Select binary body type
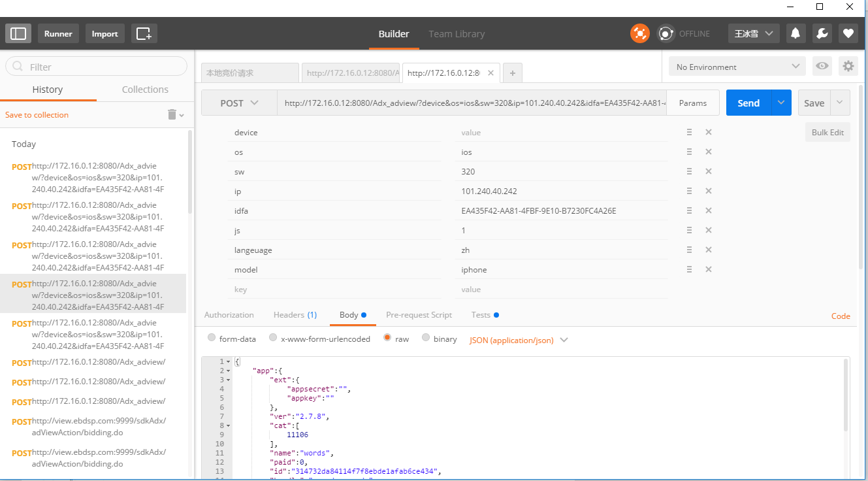The height and width of the screenshot is (481, 868). pos(426,338)
